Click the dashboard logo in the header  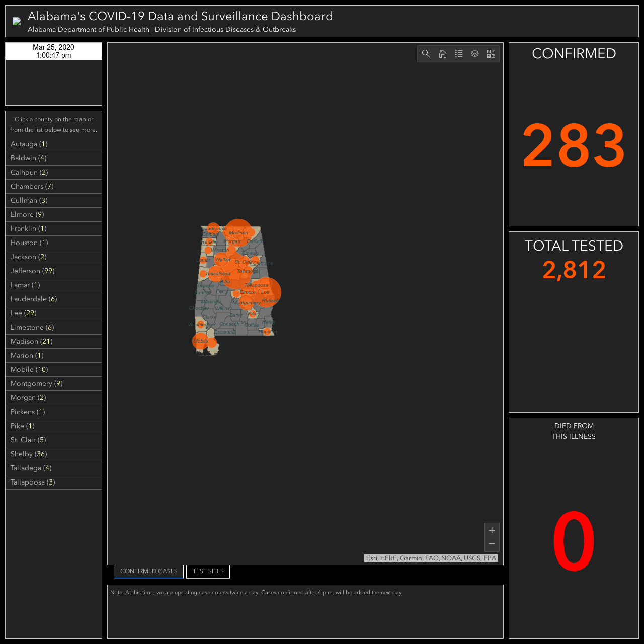coord(17,22)
